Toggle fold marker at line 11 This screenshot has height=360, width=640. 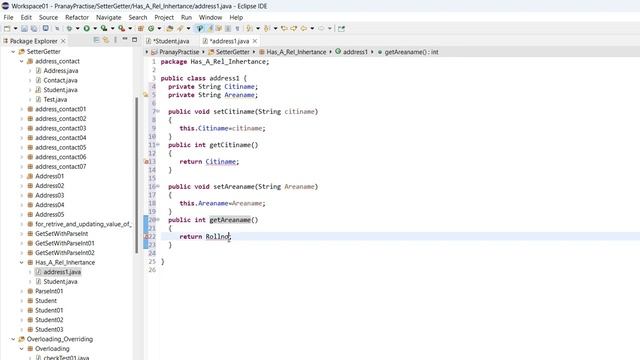coord(158,144)
